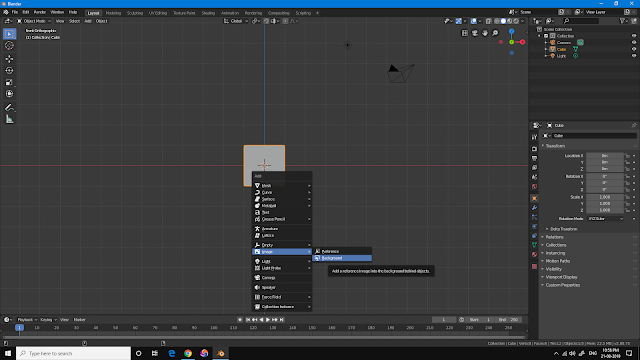Select the Rotate tool
This screenshot has height=360, width=640.
point(9,71)
